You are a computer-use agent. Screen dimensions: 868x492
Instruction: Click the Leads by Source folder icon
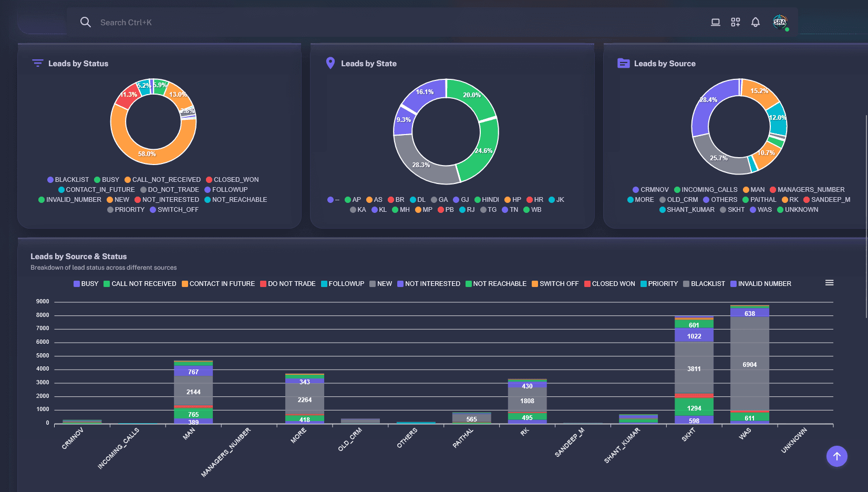pos(623,63)
